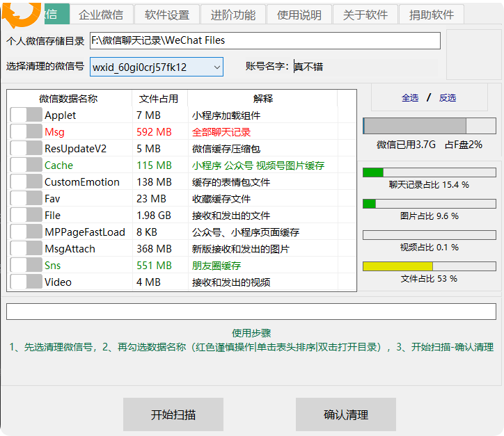This screenshot has height=436, width=504.
Task: Click the 开始扫描 button
Action: pyautogui.click(x=173, y=414)
